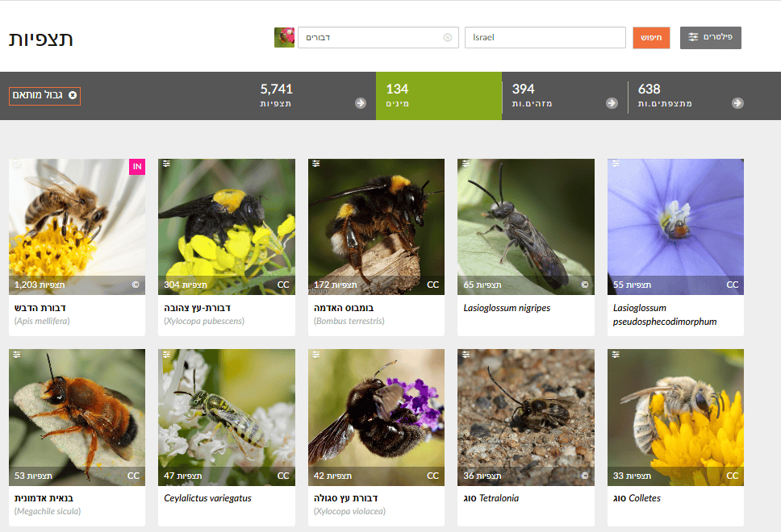Remove the custom boundary filter (גבול מותאם)

[x=73, y=96]
